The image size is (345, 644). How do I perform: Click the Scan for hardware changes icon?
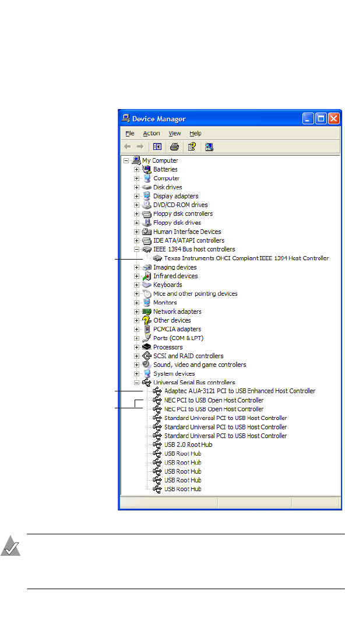pos(209,146)
